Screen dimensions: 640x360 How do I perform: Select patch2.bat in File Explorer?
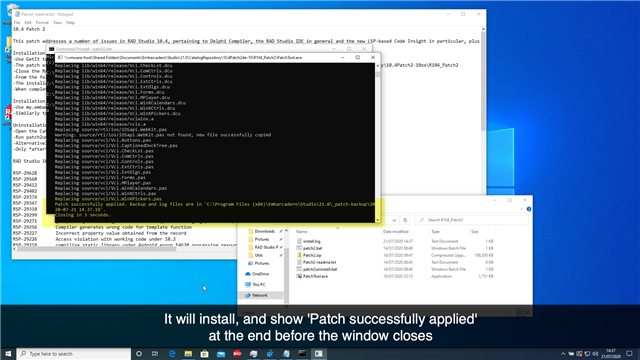coord(312,248)
